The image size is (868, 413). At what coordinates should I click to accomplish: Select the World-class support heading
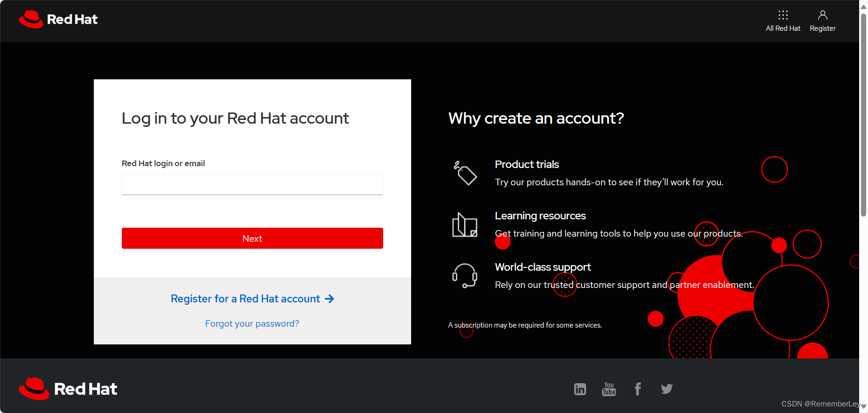click(543, 267)
